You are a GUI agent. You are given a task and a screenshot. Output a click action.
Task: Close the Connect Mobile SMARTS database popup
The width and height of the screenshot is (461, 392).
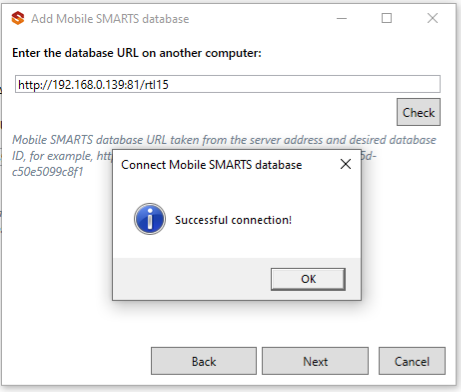coord(346,164)
